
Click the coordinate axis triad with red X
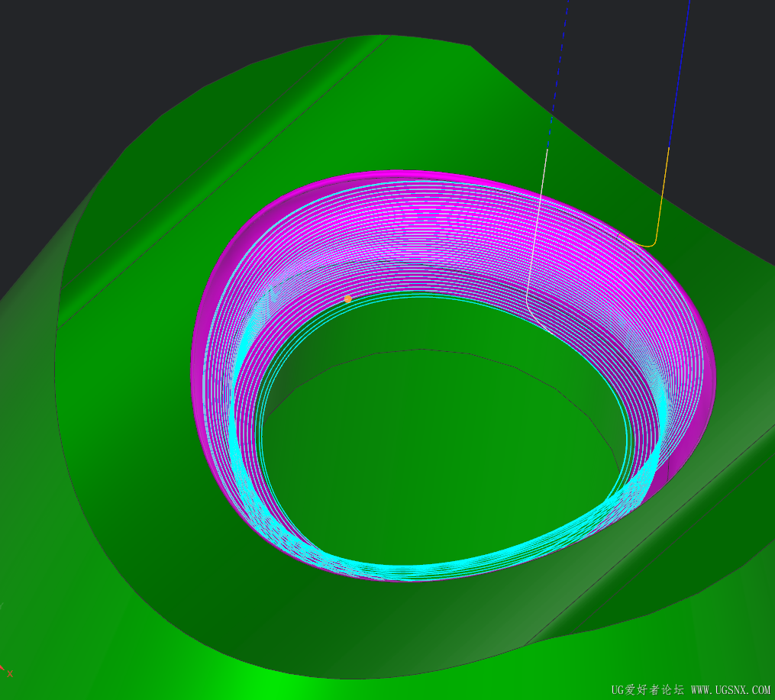pyautogui.click(x=6, y=671)
